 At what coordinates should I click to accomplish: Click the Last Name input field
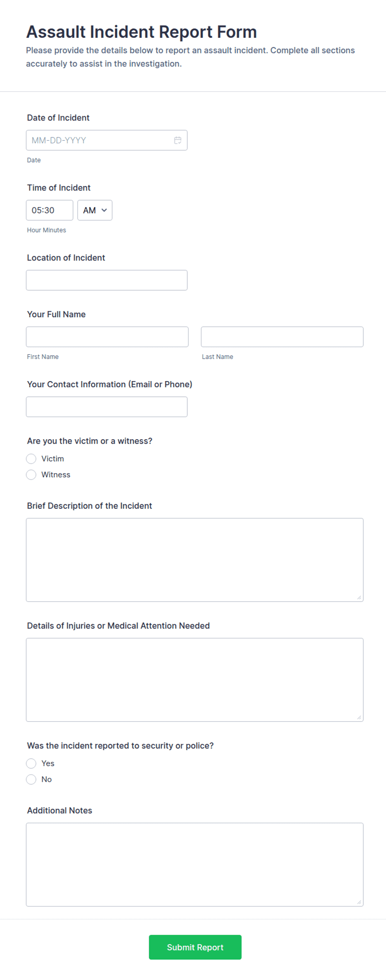281,337
